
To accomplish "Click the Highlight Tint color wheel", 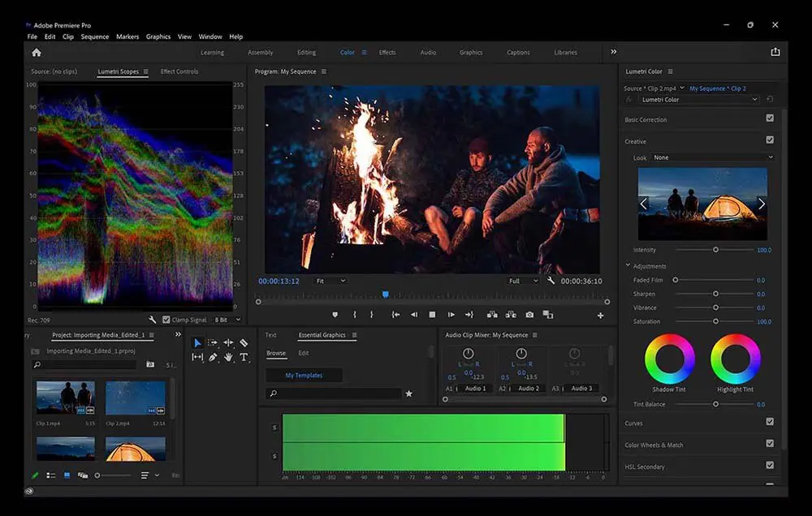I will pos(736,359).
